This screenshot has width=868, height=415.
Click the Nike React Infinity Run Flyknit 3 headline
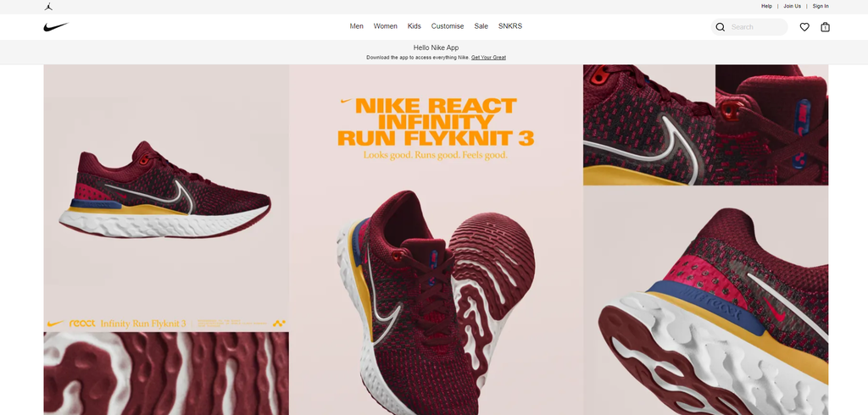click(x=436, y=122)
